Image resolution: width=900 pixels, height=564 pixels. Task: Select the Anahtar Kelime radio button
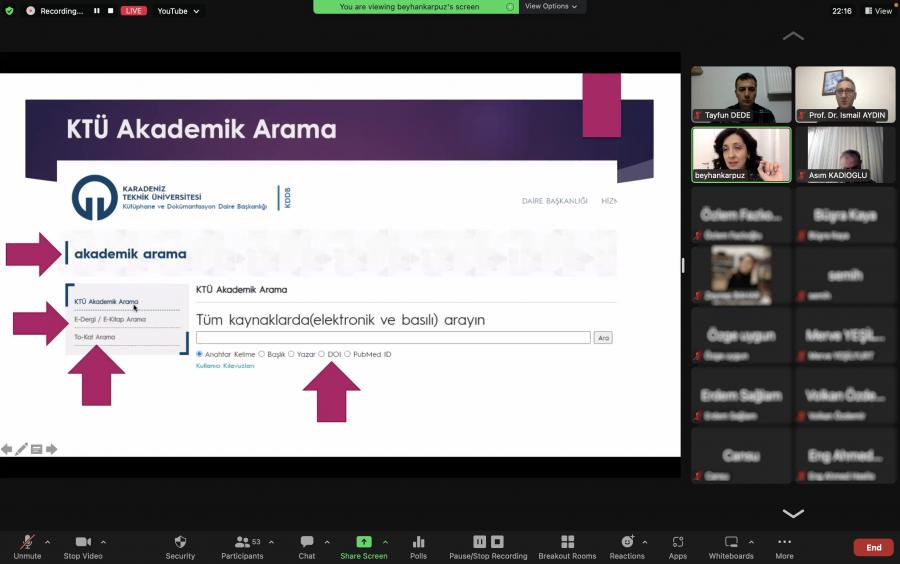tap(199, 354)
